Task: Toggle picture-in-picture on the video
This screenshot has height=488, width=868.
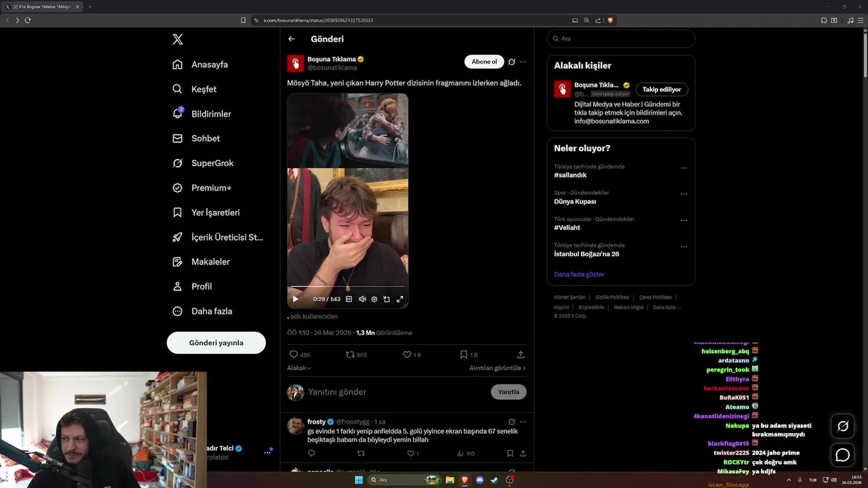Action: tap(387, 299)
